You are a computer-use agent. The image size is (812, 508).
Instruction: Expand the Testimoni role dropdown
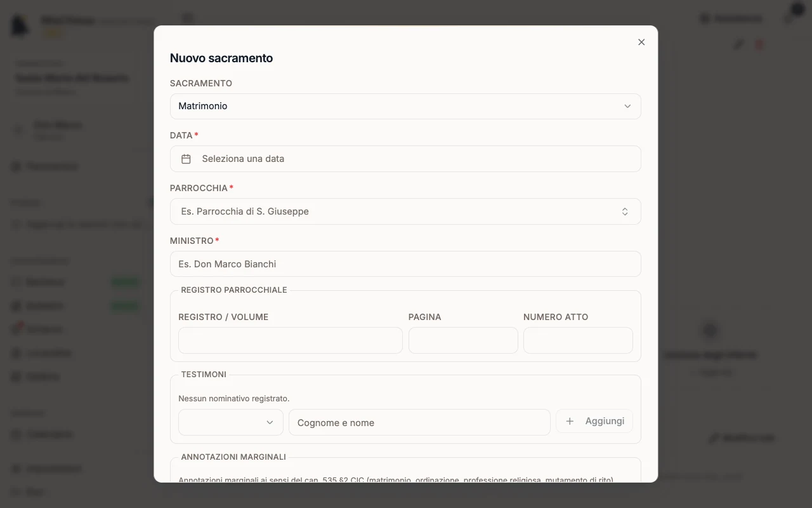click(x=231, y=422)
